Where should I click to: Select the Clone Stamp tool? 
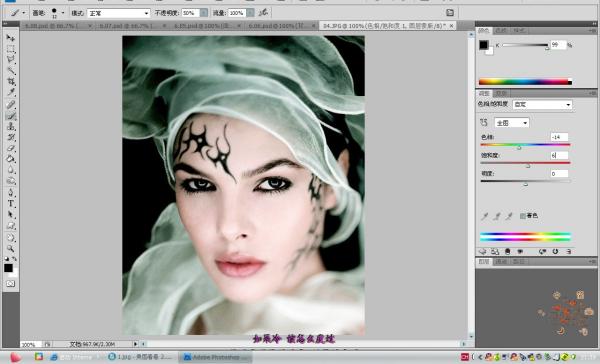[x=10, y=126]
